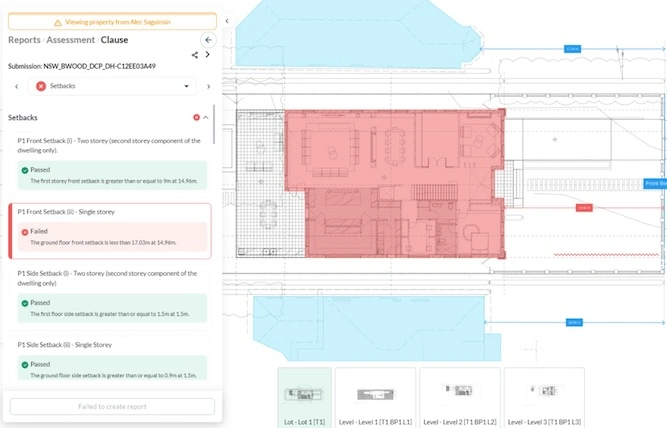
Task: Select the Lot - Lot 1 [T1] thumbnail
Action: (304, 398)
